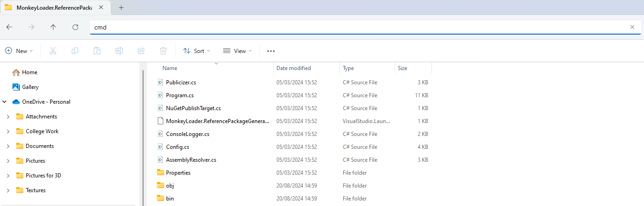Click the Home house icon in sidebar
This screenshot has height=206, width=644.
coord(16,72)
